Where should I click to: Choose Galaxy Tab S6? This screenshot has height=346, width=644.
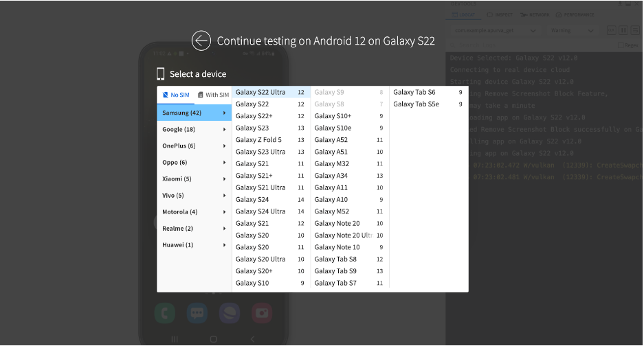point(428,93)
